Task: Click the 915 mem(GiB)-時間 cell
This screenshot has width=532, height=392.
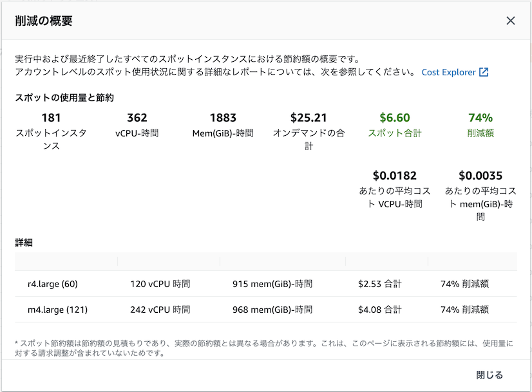Action: (x=272, y=284)
